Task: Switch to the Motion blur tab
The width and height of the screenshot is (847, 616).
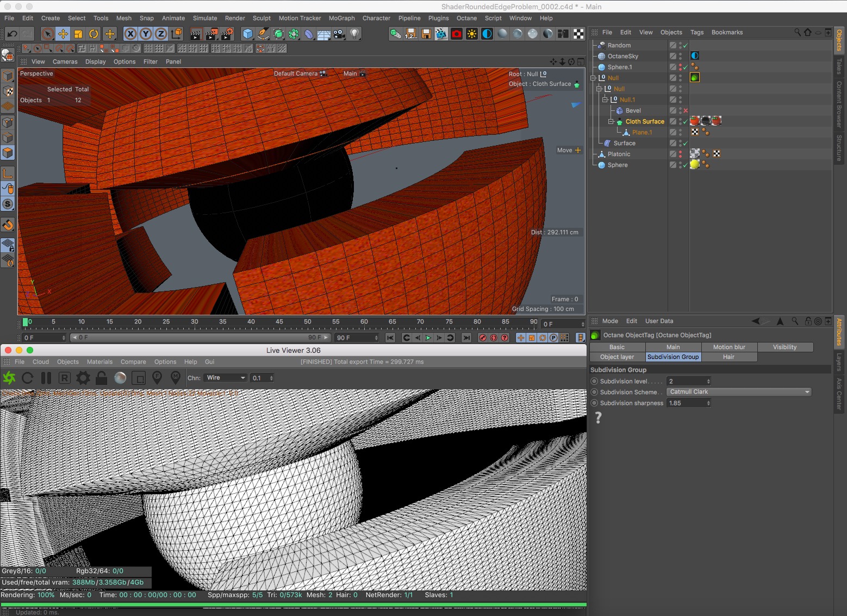Action: tap(728, 347)
